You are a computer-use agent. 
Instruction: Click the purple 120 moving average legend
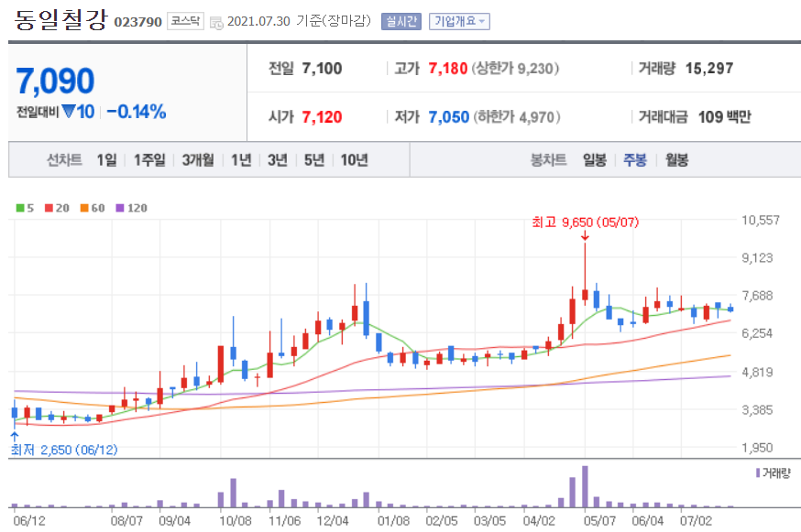[x=131, y=208]
